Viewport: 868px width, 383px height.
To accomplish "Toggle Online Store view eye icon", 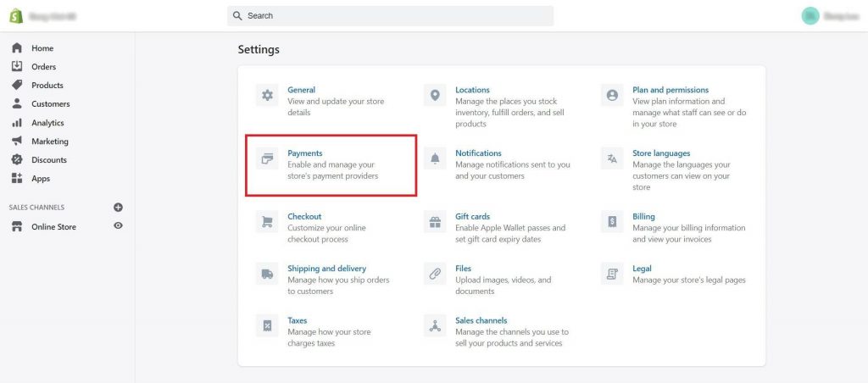I will [x=118, y=225].
